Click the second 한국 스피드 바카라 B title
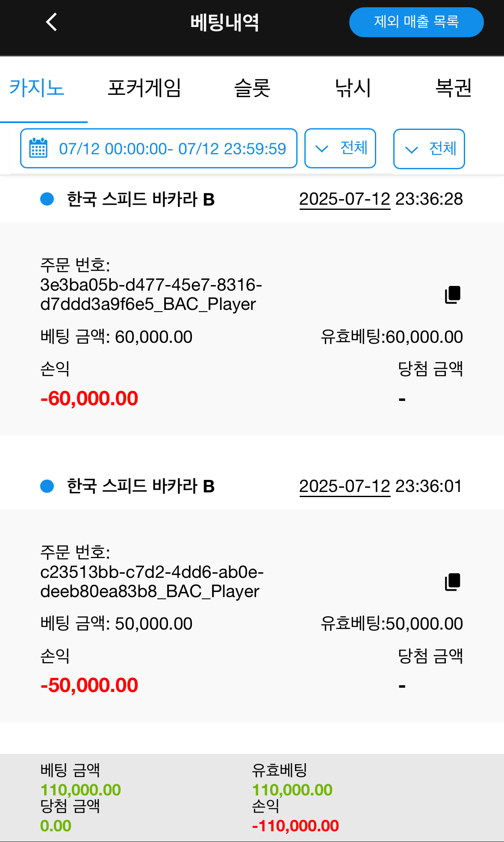This screenshot has width=504, height=842. click(141, 486)
